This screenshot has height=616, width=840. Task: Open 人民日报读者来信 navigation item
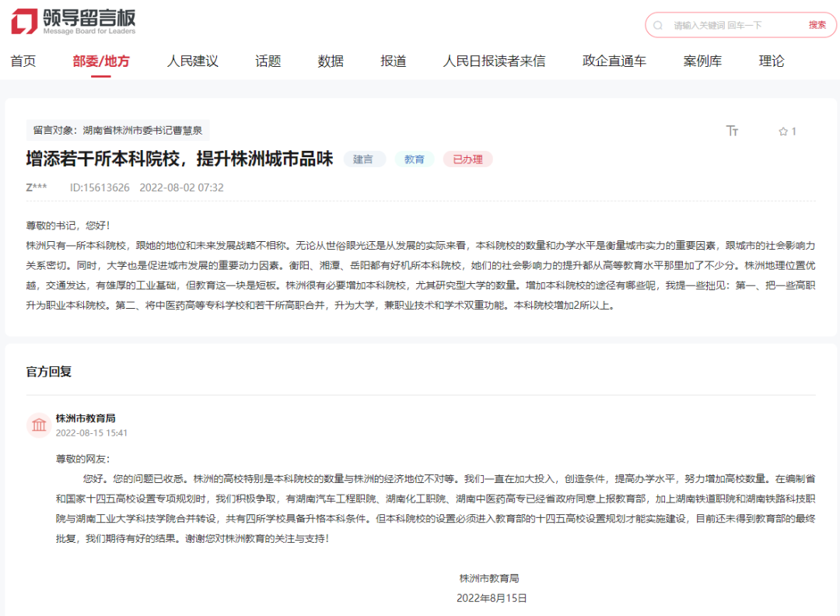tap(494, 61)
